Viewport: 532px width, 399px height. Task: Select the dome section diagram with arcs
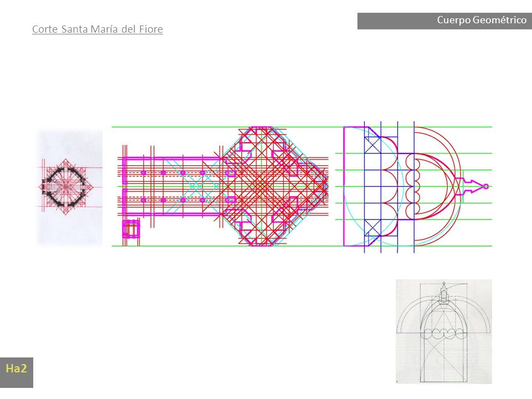[x=414, y=187]
